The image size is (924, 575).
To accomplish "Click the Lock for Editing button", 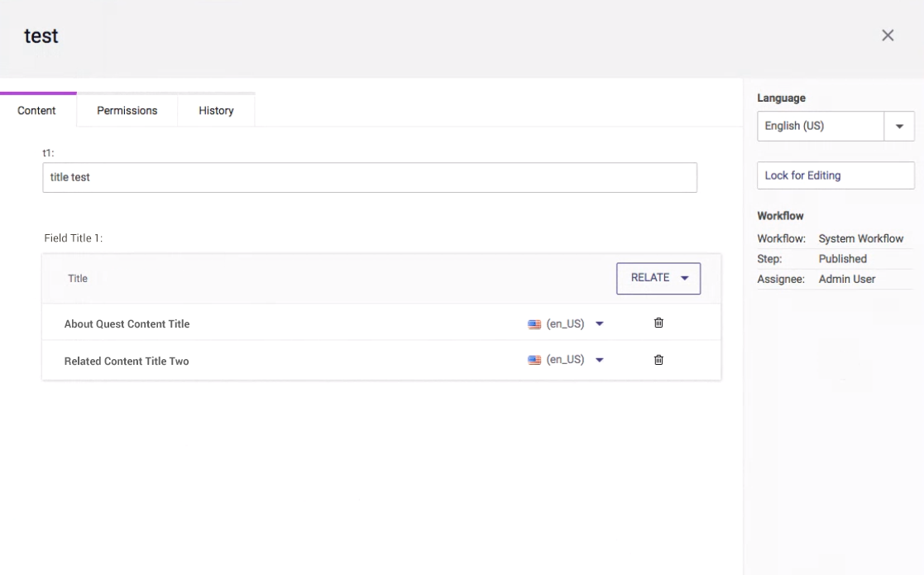I will point(835,175).
